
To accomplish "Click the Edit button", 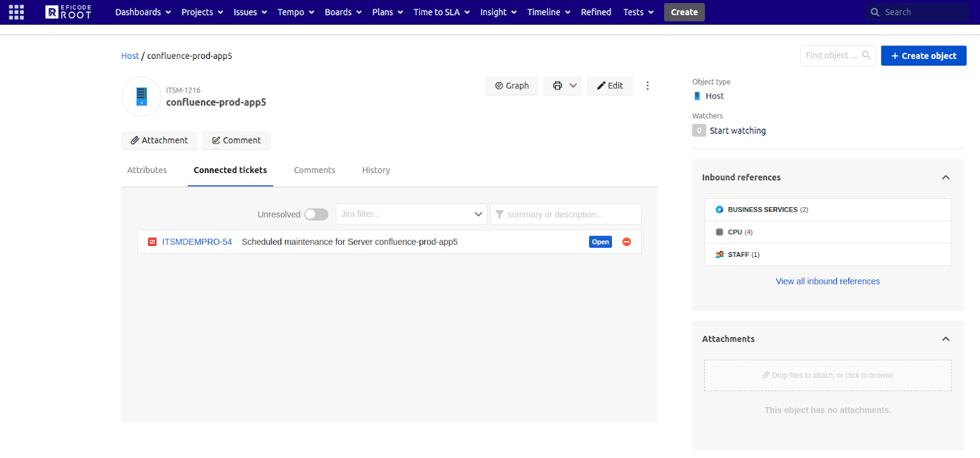I will [610, 86].
